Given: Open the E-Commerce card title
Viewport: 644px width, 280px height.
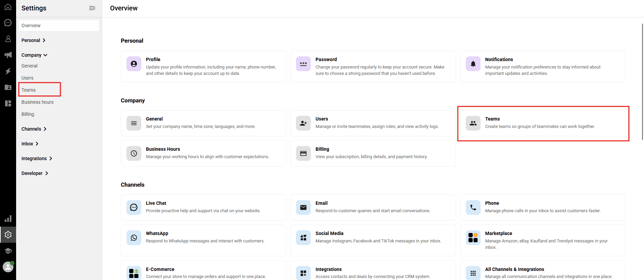Looking at the screenshot, I should click(x=160, y=269).
